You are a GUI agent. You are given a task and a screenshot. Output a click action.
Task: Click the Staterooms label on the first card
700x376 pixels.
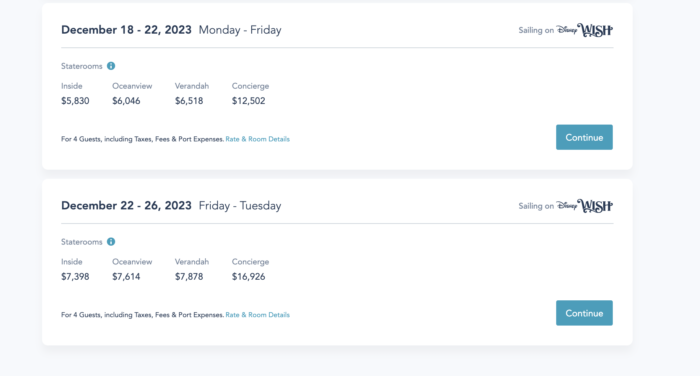tap(82, 66)
